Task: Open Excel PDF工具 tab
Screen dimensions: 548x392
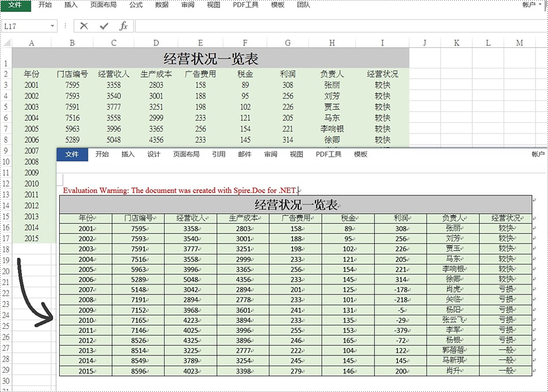Action: [246, 5]
